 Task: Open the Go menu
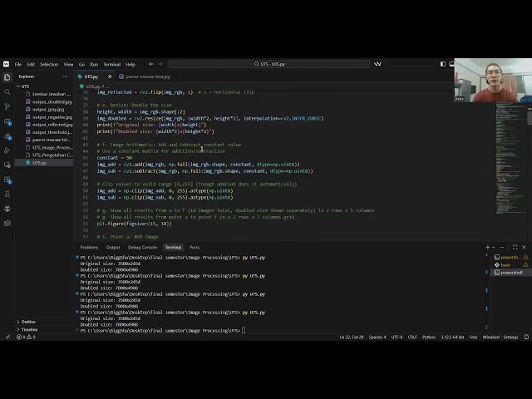(81, 64)
